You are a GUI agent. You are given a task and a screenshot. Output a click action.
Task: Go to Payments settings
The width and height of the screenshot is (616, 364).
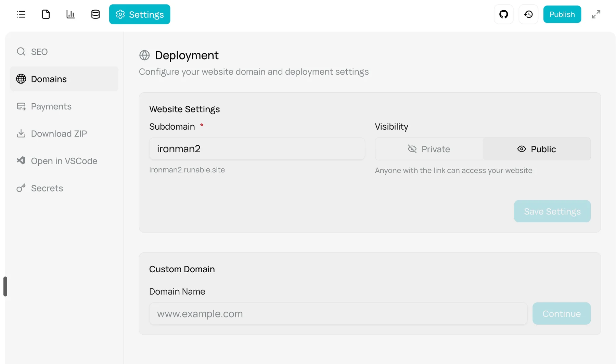coord(51,106)
